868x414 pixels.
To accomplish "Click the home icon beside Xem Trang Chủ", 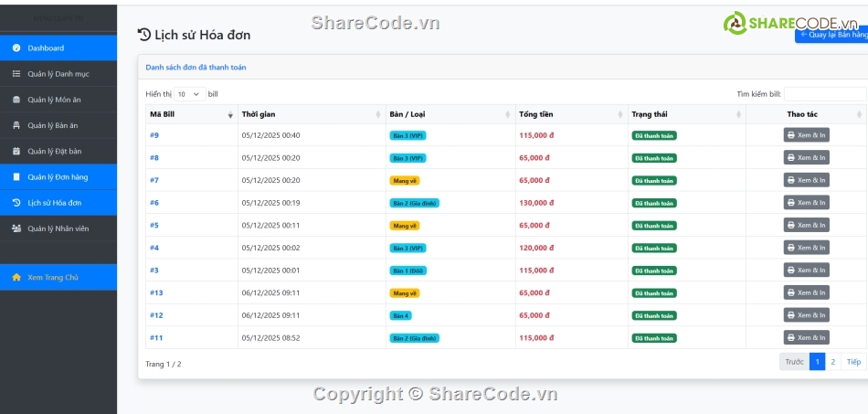I will pyautogui.click(x=16, y=277).
